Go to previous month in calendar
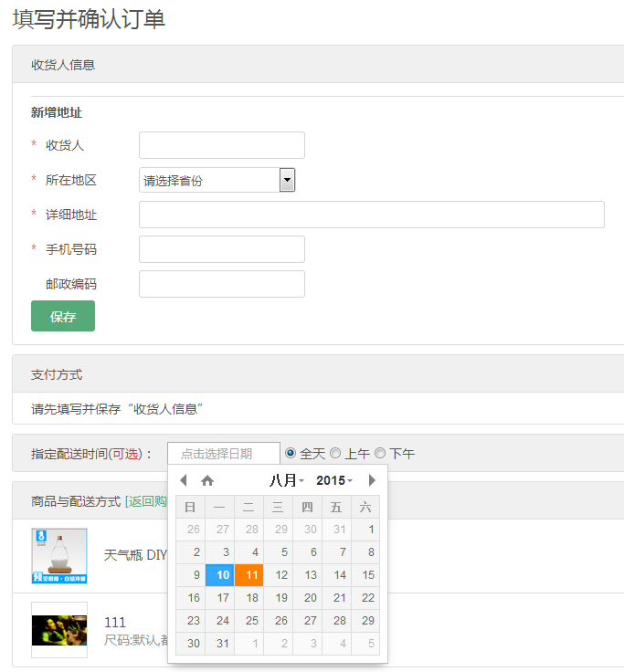 click(183, 480)
